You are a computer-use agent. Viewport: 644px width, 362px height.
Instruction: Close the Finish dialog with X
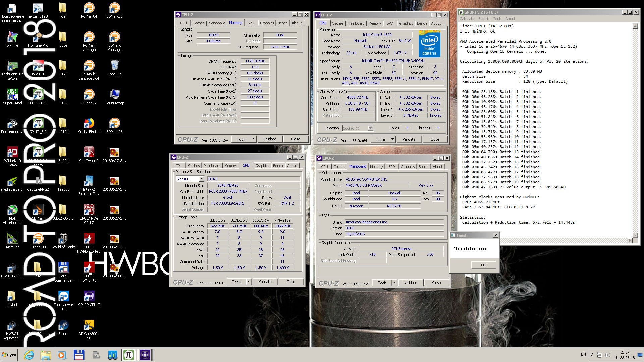point(495,235)
